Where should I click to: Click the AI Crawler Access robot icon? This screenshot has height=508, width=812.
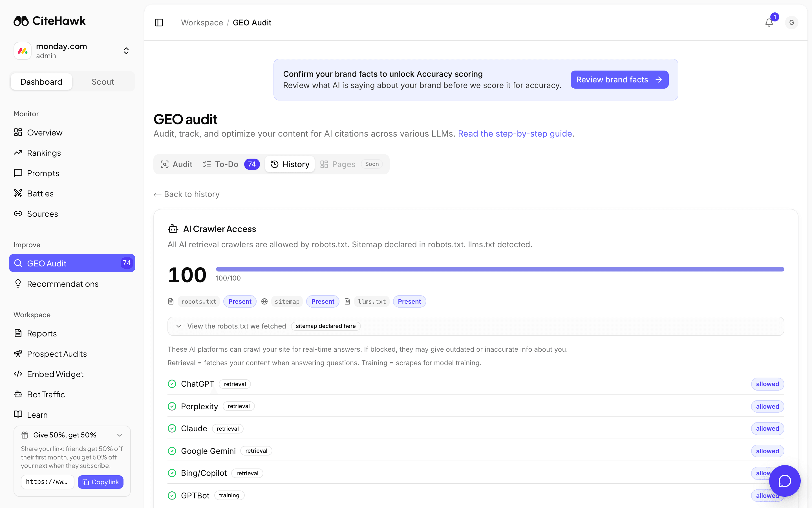[173, 229]
